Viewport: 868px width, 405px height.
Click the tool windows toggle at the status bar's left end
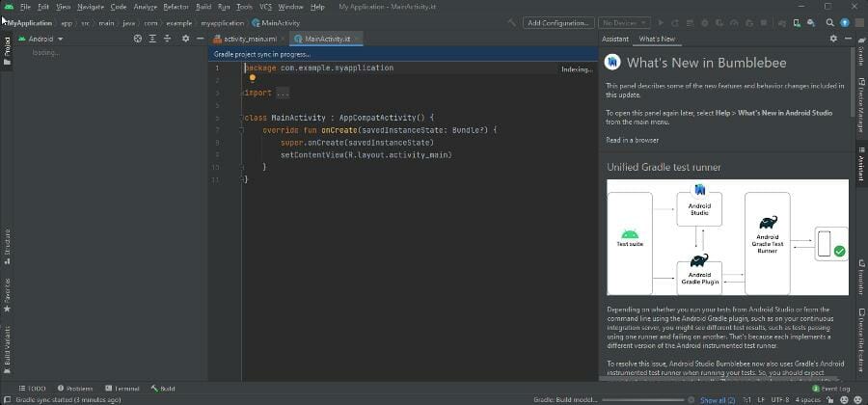(7, 399)
